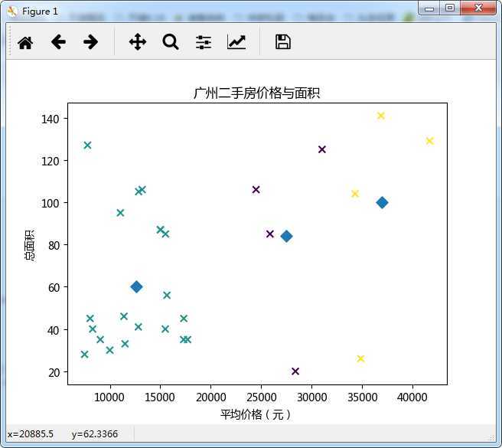Open the Edit axis and curve parameters tool
Screen dimensions: 502x448
tap(236, 42)
